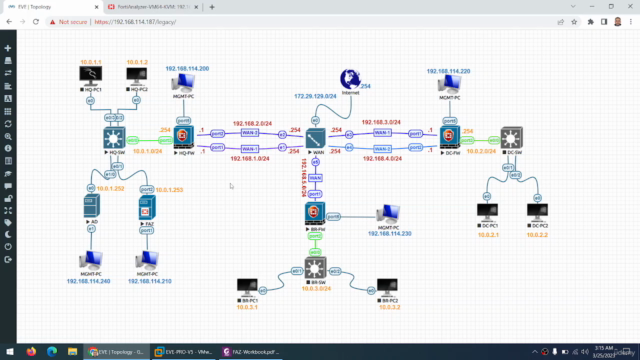640x360 pixels.
Task: Click the 10.0.3.0/24 subnet label
Action: [316, 289]
